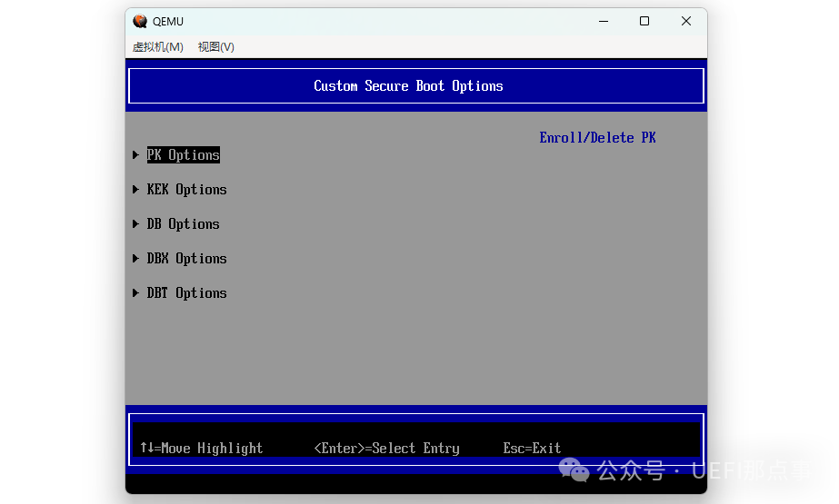Open the DBT Options entry
The height and width of the screenshot is (504, 839).
[x=186, y=293]
